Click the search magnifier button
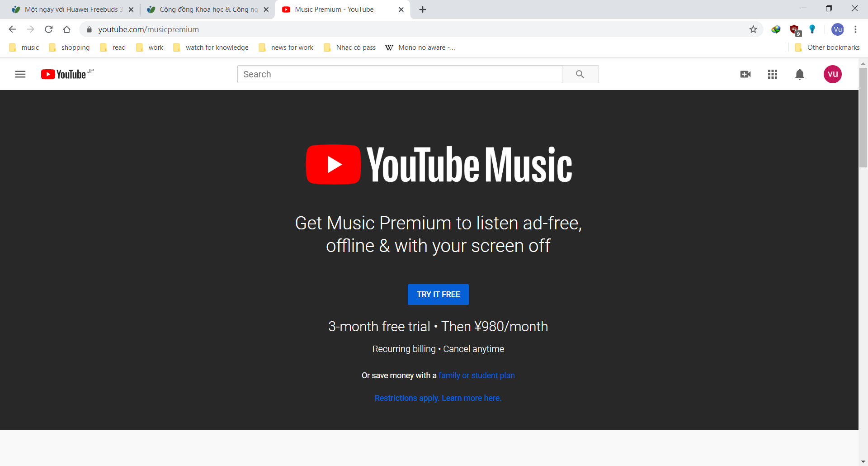This screenshot has width=868, height=466. click(x=580, y=74)
